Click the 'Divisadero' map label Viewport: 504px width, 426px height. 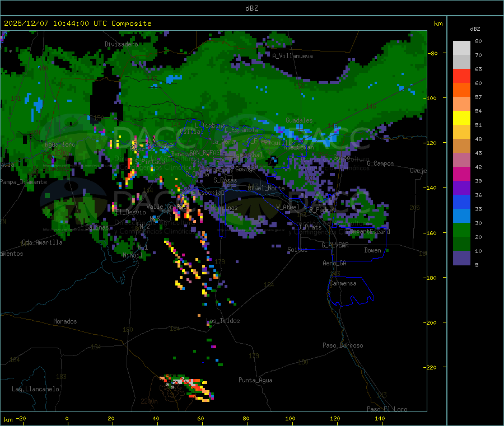(121, 44)
